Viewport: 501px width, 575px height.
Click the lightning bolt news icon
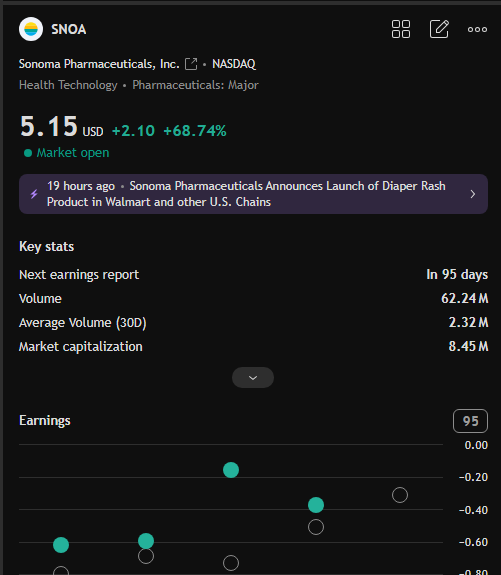(34, 194)
